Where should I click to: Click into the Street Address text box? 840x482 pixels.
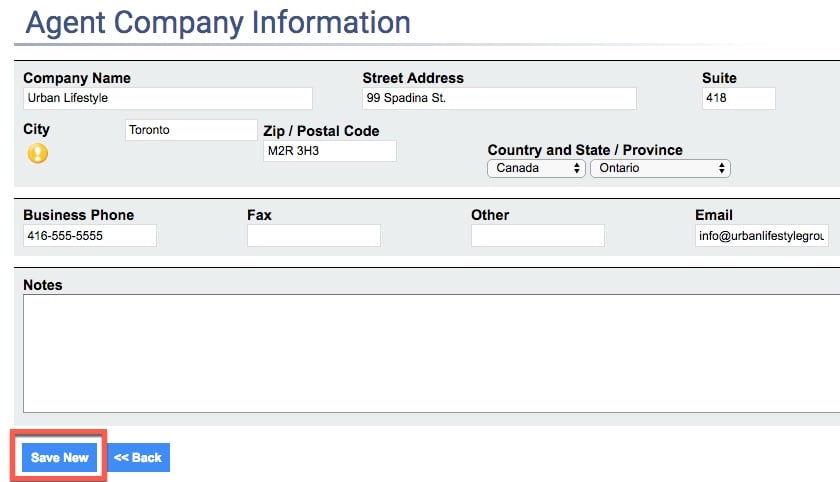click(499, 98)
